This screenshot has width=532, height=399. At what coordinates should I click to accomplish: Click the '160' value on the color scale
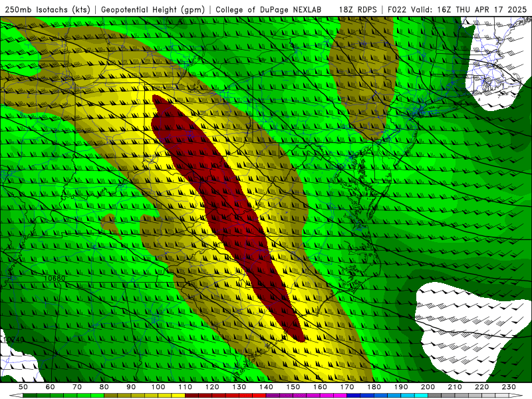click(321, 387)
